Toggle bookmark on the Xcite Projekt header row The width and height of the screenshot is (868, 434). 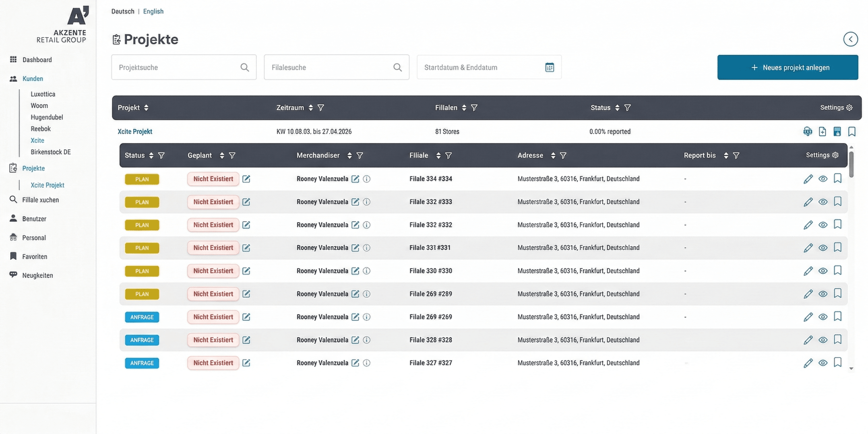(x=852, y=131)
